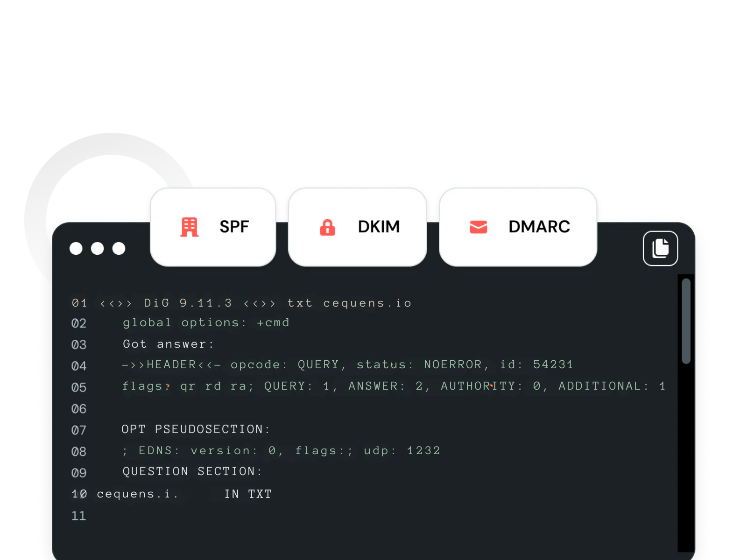Click the 'QUESTION SECTION:' line
Image resolution: width=747 pixels, height=560 pixels.
(x=192, y=472)
